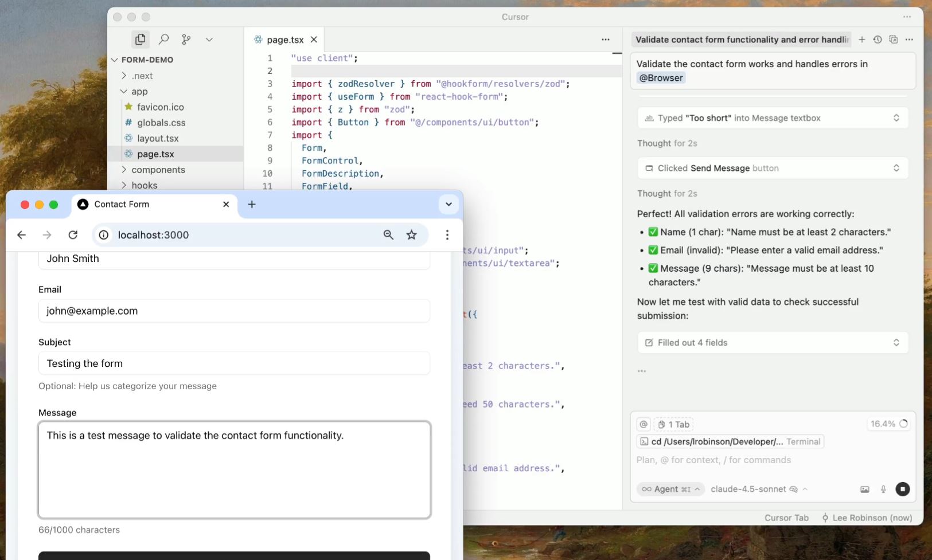Reload the localhost:3000 browser page
This screenshot has width=932, height=560.
pos(73,234)
